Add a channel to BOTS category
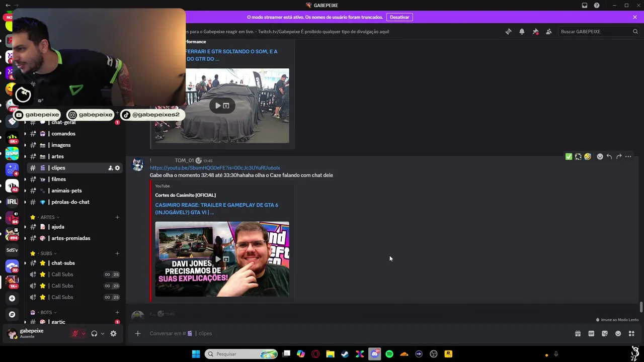 117,312
